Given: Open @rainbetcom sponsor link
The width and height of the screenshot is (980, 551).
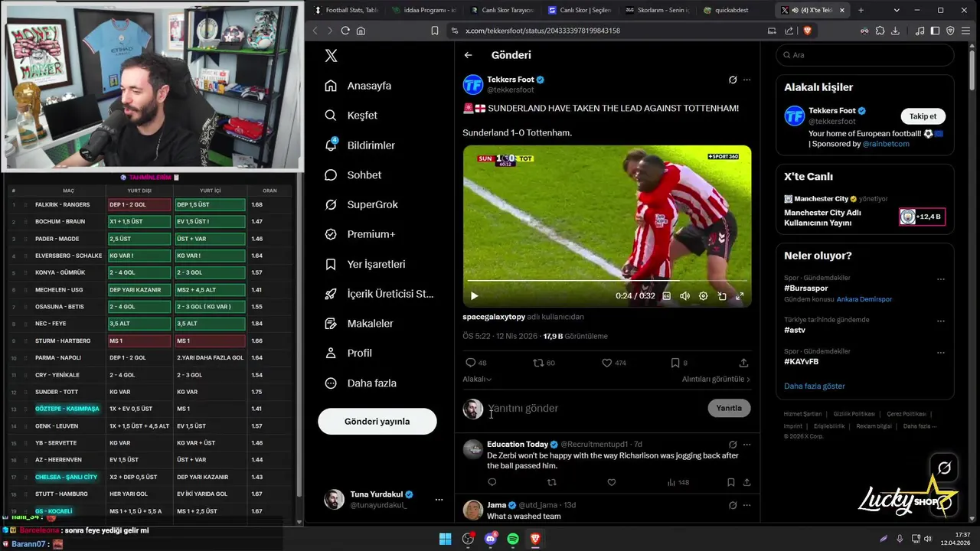Looking at the screenshot, I should coord(886,144).
